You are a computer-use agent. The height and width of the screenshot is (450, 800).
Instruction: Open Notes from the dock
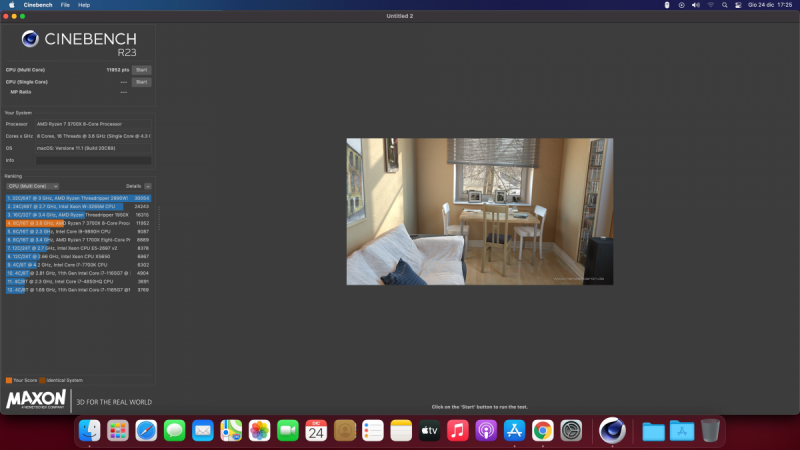point(401,431)
